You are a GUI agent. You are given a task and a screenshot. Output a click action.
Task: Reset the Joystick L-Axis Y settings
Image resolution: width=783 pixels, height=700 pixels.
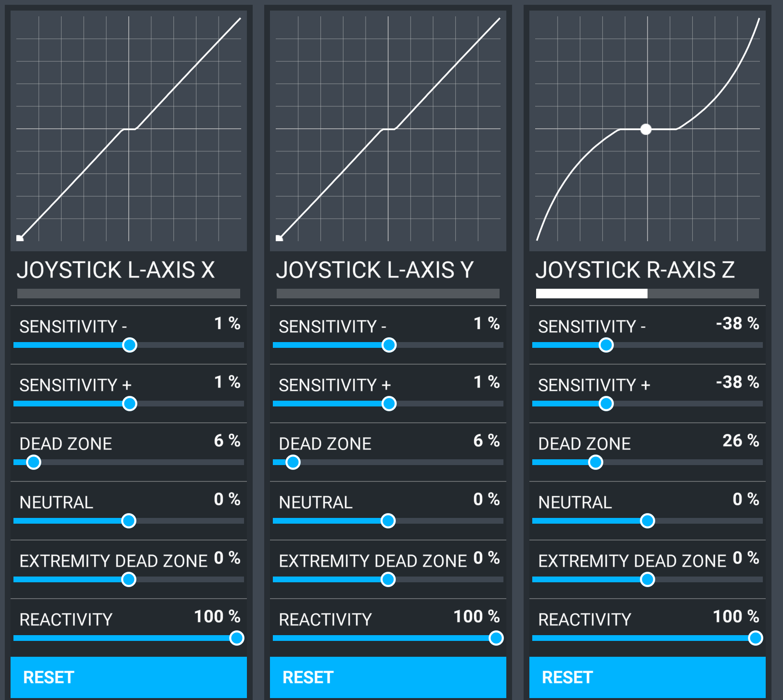[x=388, y=677]
